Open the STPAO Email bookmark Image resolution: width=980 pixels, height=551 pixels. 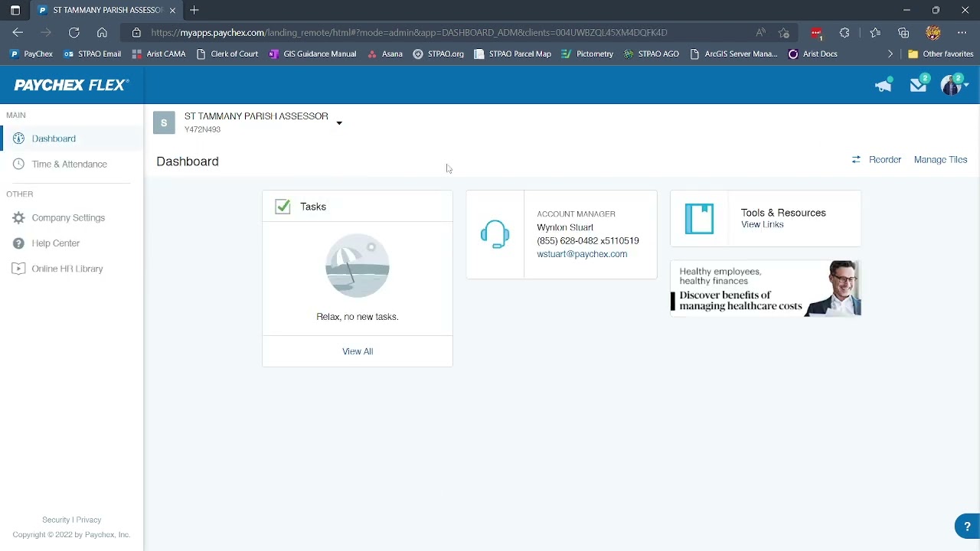(93, 54)
